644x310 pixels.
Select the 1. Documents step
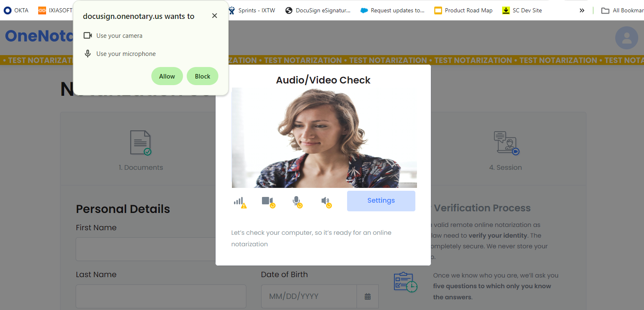pyautogui.click(x=141, y=148)
